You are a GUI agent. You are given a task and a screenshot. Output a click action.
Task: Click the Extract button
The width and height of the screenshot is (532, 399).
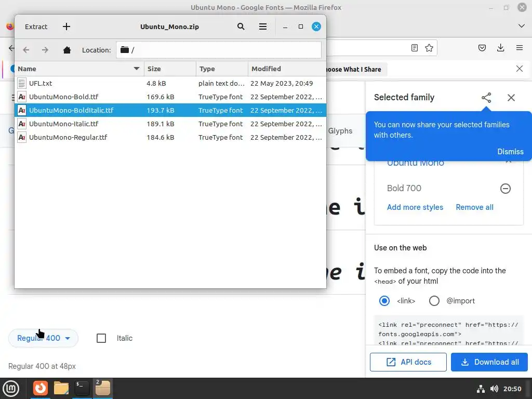click(x=36, y=26)
